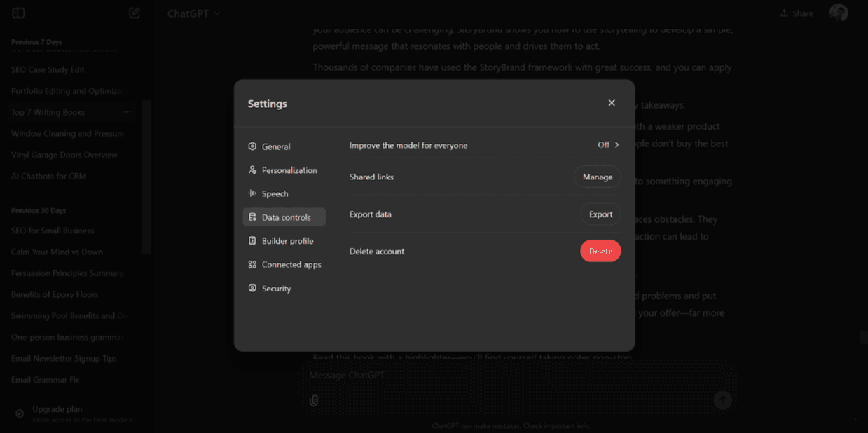Open the user profile avatar

[x=838, y=13]
